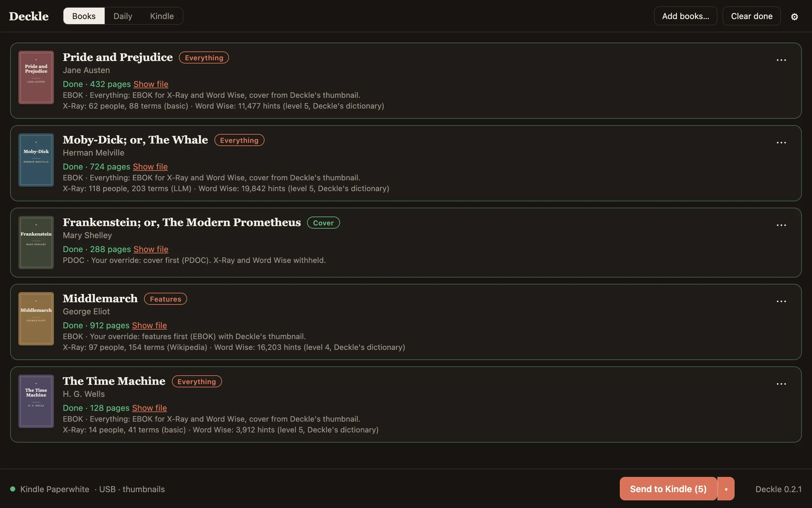Click the Frankenstein; or, The Modern Prometheus title
Screen dimensions: 812x508
coord(182,223)
